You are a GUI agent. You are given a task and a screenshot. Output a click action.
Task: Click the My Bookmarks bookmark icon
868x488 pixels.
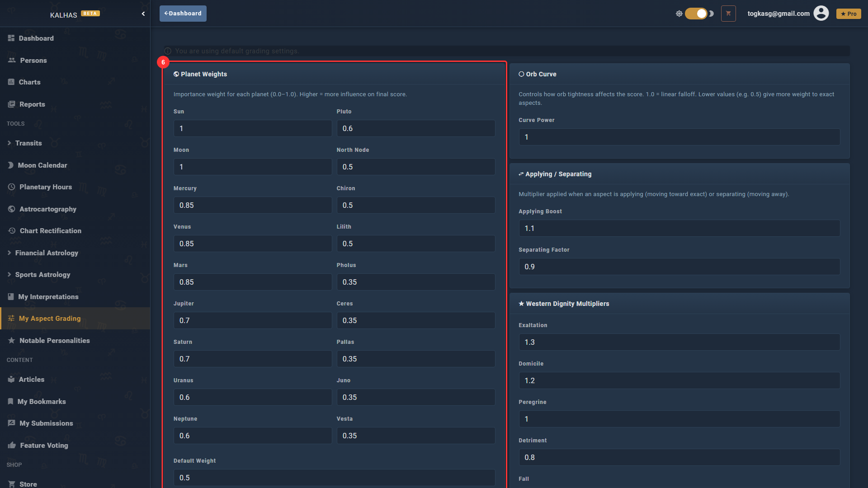[x=10, y=402]
